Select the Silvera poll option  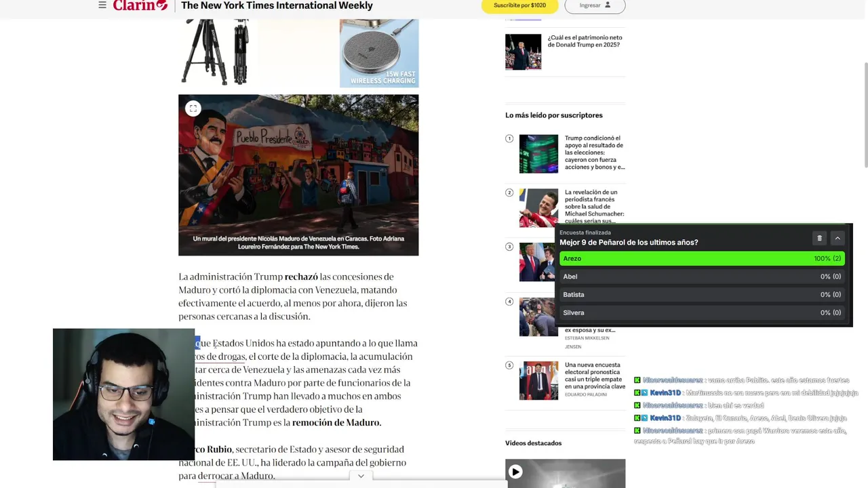[x=702, y=312]
